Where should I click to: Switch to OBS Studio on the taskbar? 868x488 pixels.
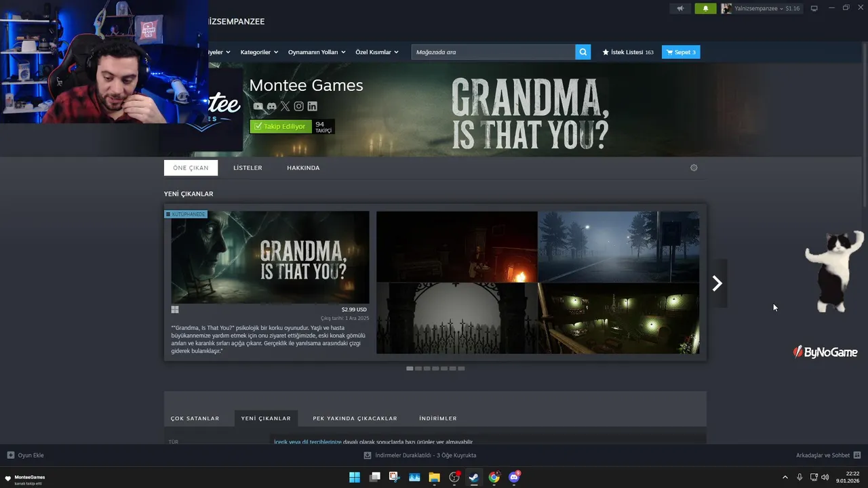[x=454, y=477]
